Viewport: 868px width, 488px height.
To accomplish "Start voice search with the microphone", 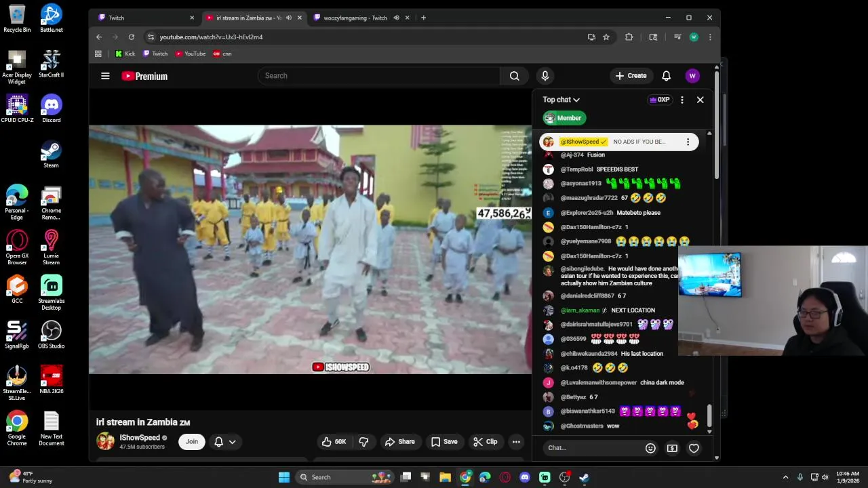I will tap(545, 76).
